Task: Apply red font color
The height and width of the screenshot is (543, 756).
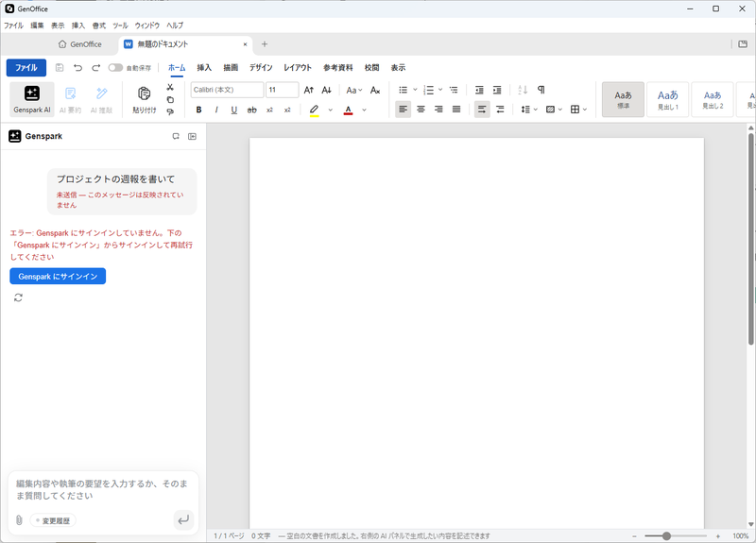Action: pos(348,110)
